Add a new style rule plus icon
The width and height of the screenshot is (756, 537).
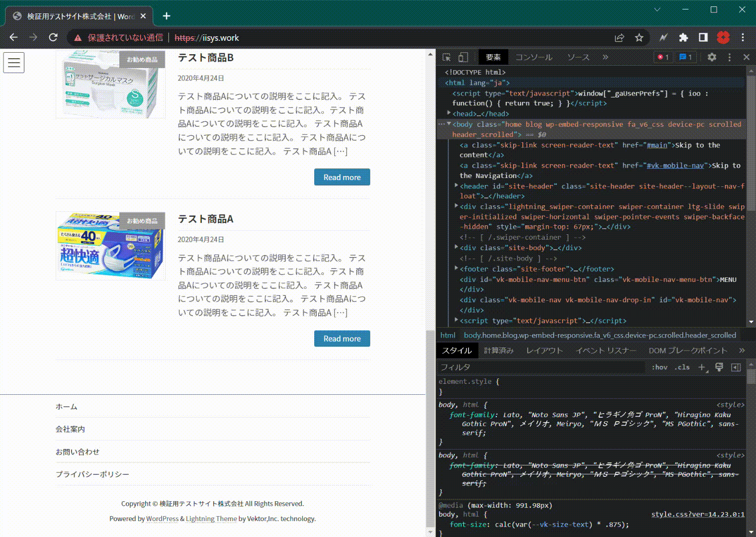pos(702,367)
